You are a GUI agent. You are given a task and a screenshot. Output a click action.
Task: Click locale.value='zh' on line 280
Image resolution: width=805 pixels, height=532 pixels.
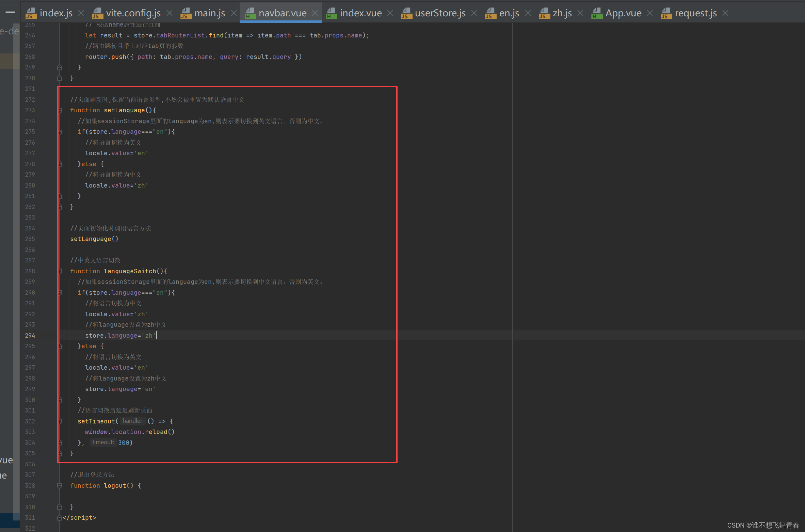pos(116,186)
